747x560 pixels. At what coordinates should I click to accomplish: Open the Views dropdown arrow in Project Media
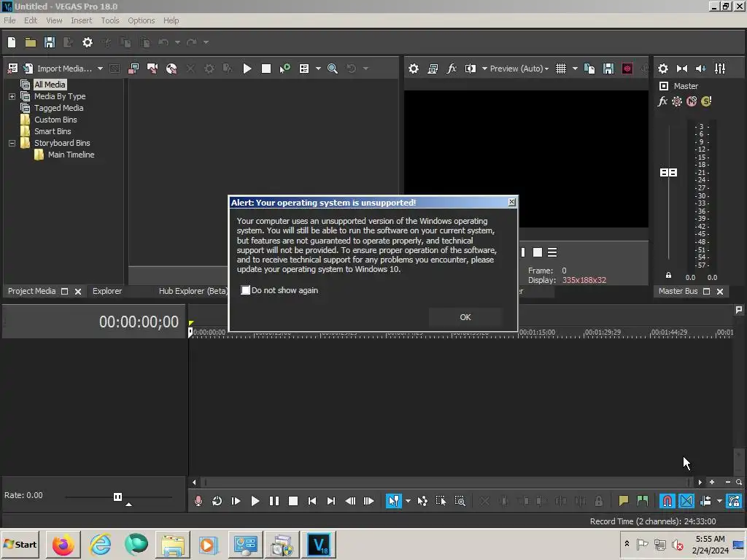point(318,69)
